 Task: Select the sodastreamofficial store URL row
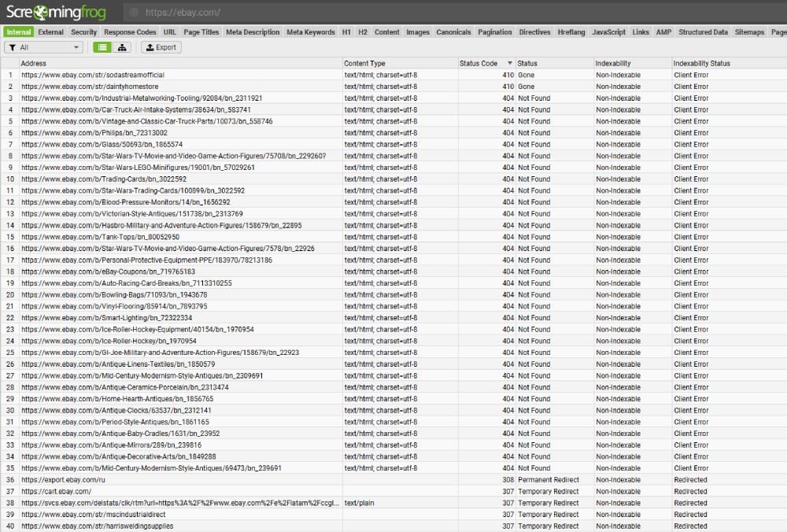click(x=93, y=75)
